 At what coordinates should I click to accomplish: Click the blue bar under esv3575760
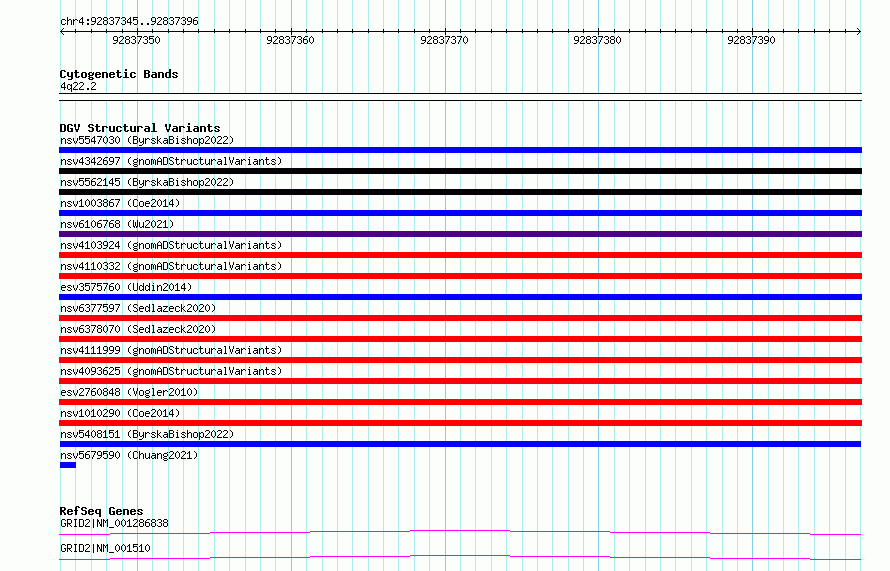click(460, 297)
